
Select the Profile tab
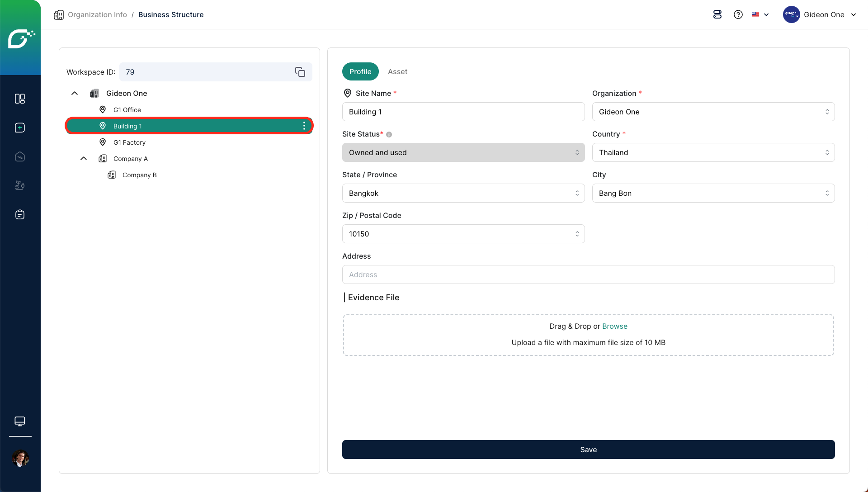[360, 71]
